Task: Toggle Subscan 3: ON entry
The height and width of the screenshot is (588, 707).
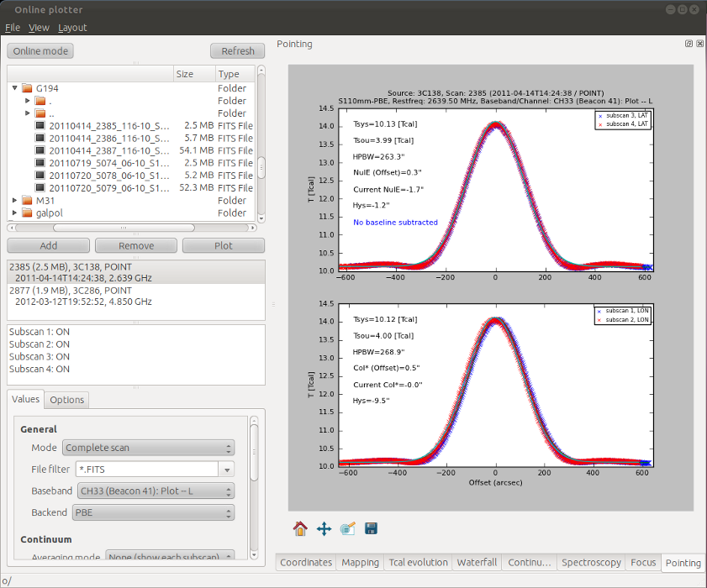Action: (40, 357)
